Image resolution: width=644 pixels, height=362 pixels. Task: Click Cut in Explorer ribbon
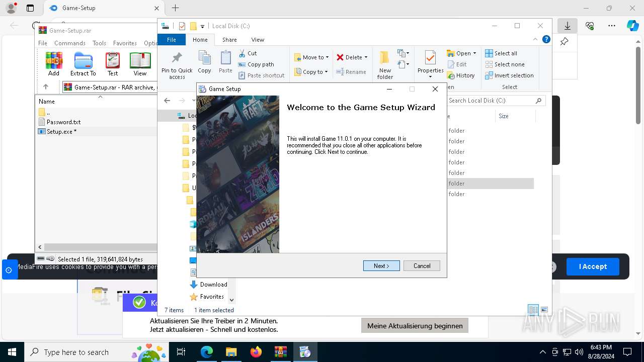(248, 53)
